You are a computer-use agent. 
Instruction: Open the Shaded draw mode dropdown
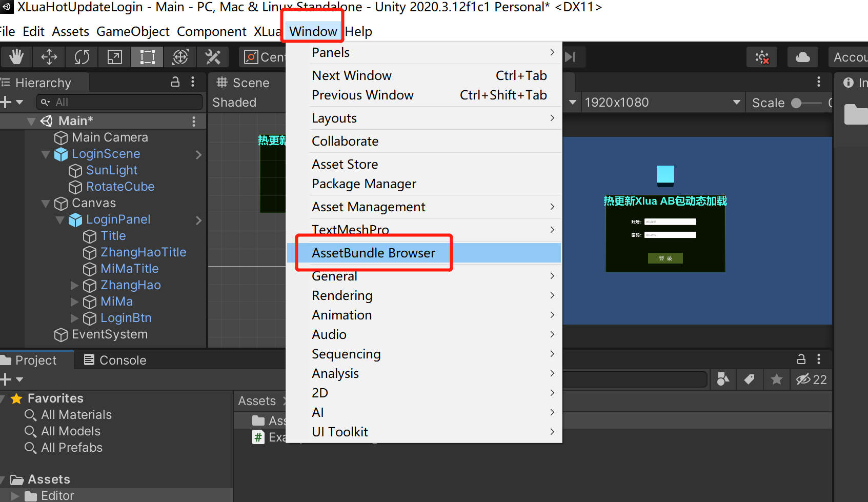[234, 102]
